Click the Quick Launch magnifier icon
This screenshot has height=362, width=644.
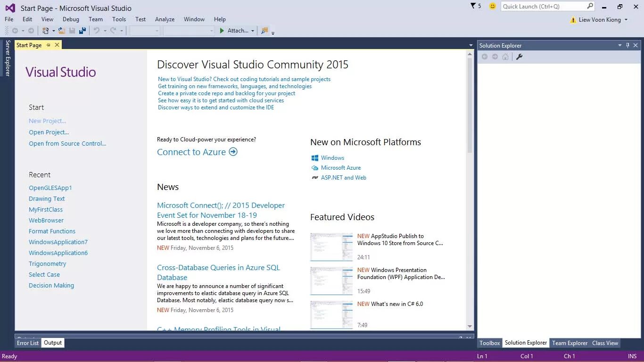pyautogui.click(x=590, y=6)
